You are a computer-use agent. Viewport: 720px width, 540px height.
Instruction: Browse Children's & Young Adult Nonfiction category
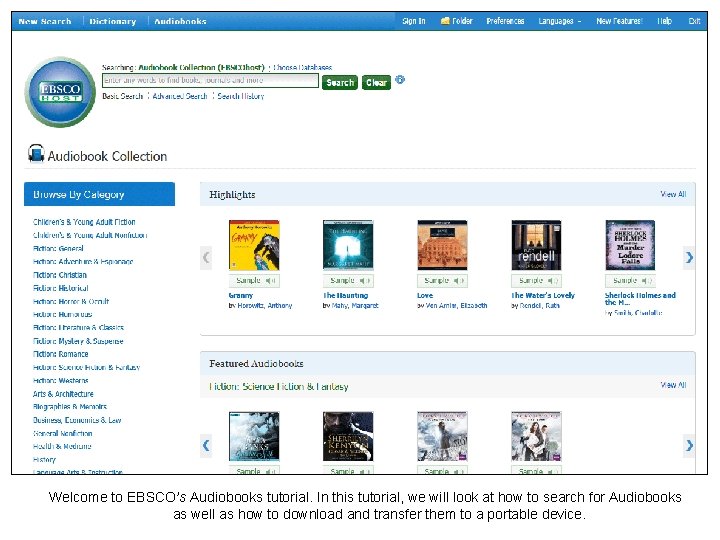click(90, 235)
